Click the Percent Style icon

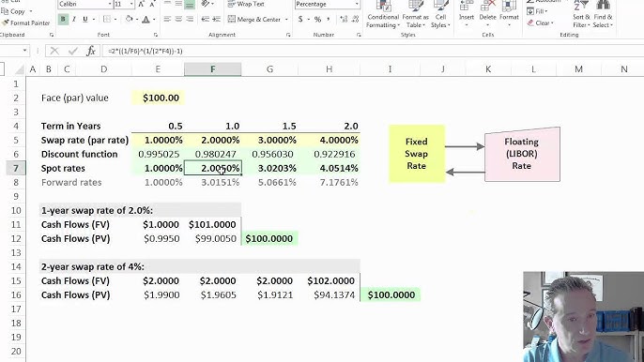coord(317,20)
